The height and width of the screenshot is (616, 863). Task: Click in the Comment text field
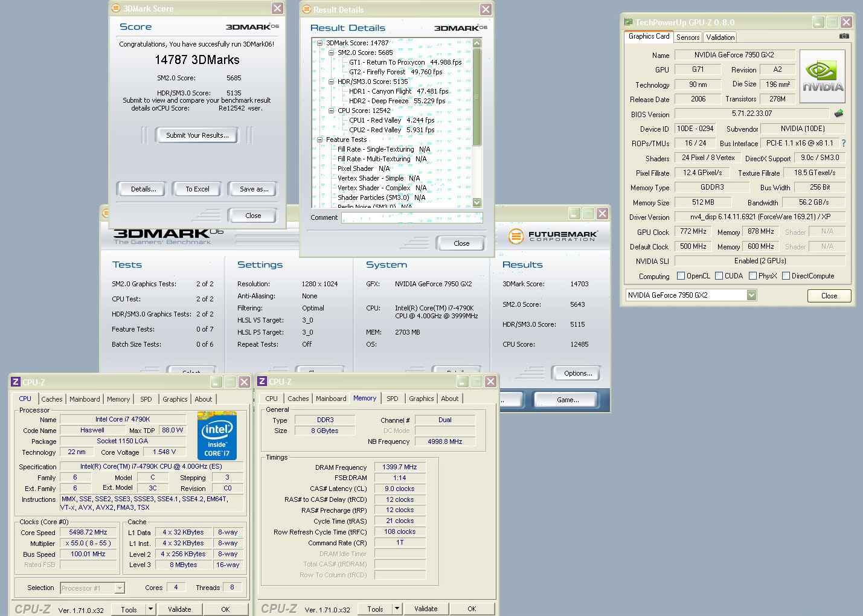412,217
